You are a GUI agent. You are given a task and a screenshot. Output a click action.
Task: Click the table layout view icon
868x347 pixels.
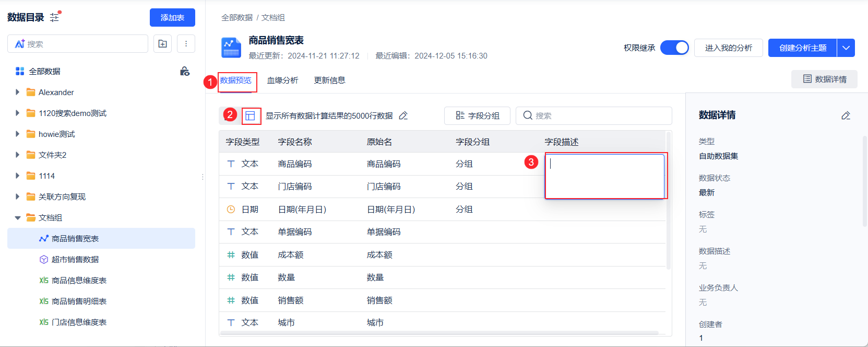pyautogui.click(x=251, y=116)
